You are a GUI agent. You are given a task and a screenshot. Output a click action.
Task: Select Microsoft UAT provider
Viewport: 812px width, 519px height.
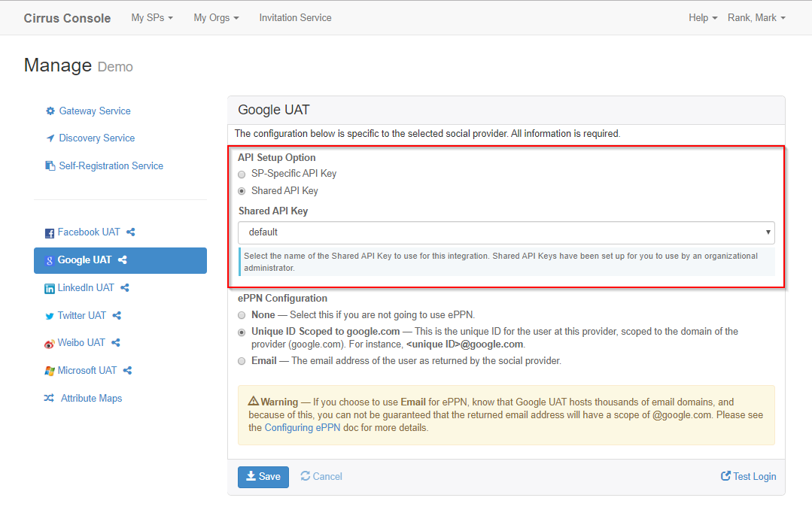87,371
